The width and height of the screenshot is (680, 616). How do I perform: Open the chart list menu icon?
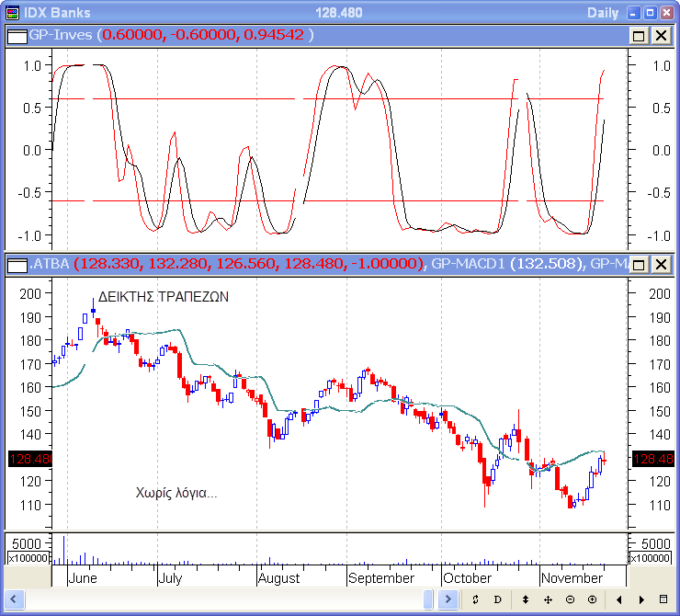664,599
